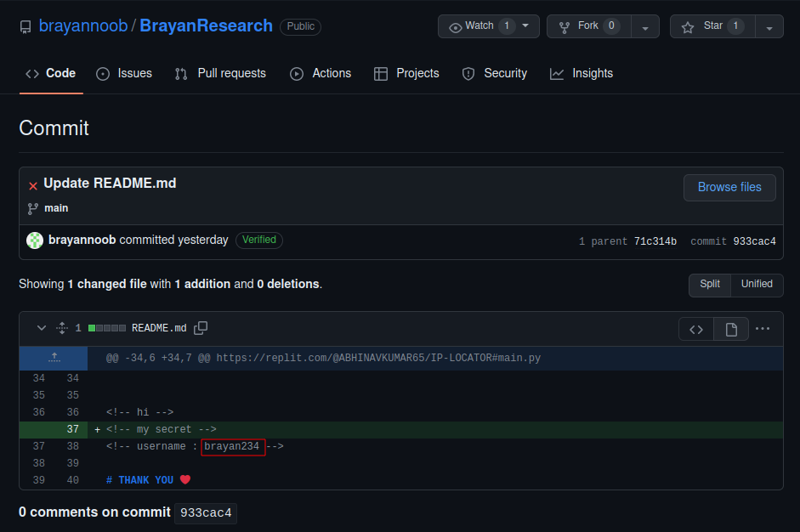Open the brayannoob committer profile link
The image size is (800, 532).
tap(82, 240)
